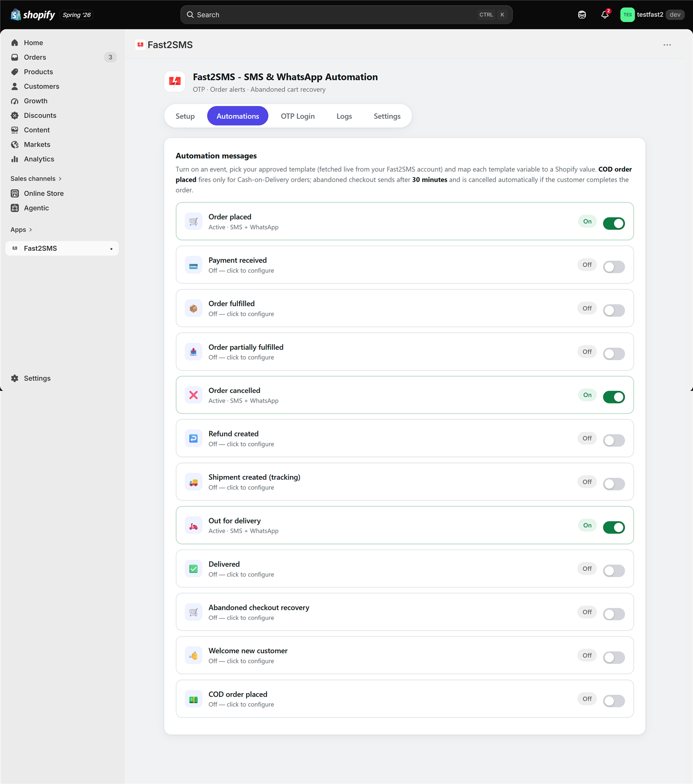Open the app Settings tab
The width and height of the screenshot is (693, 784).
click(x=387, y=116)
